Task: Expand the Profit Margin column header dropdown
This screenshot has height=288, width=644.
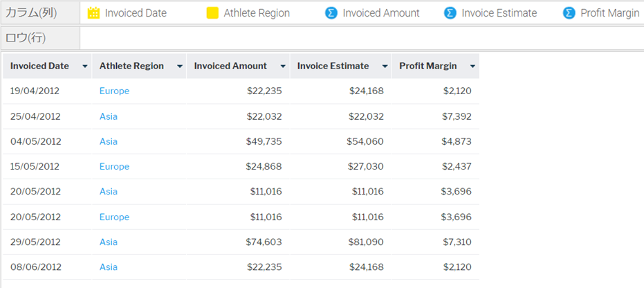Action: (x=472, y=66)
